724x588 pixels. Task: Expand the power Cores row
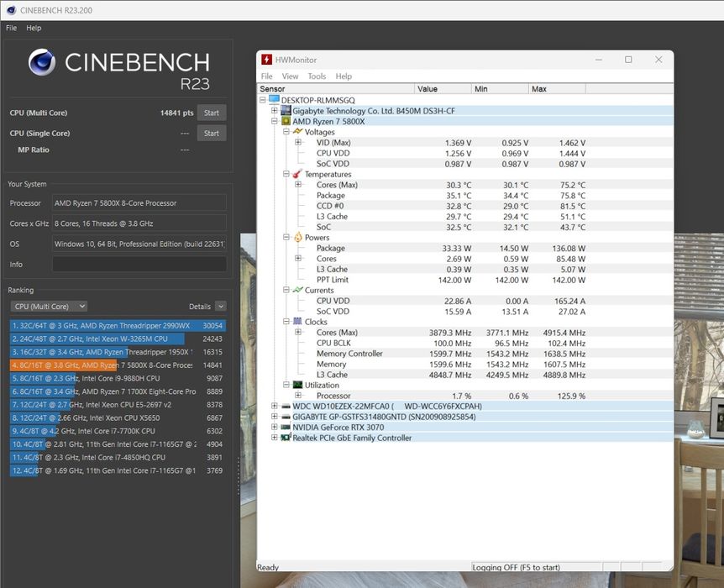[298, 258]
